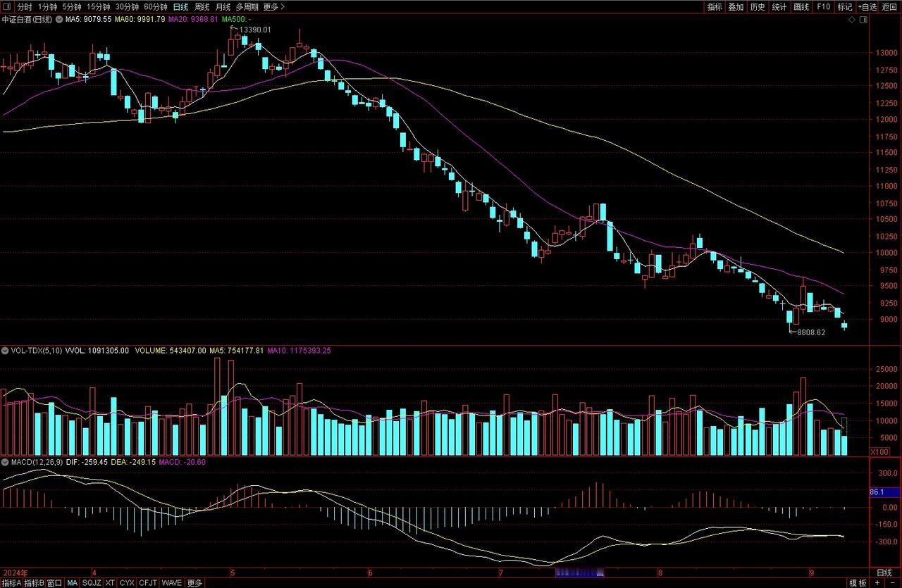Select the 15分钟 period
902x588 pixels.
click(x=99, y=6)
